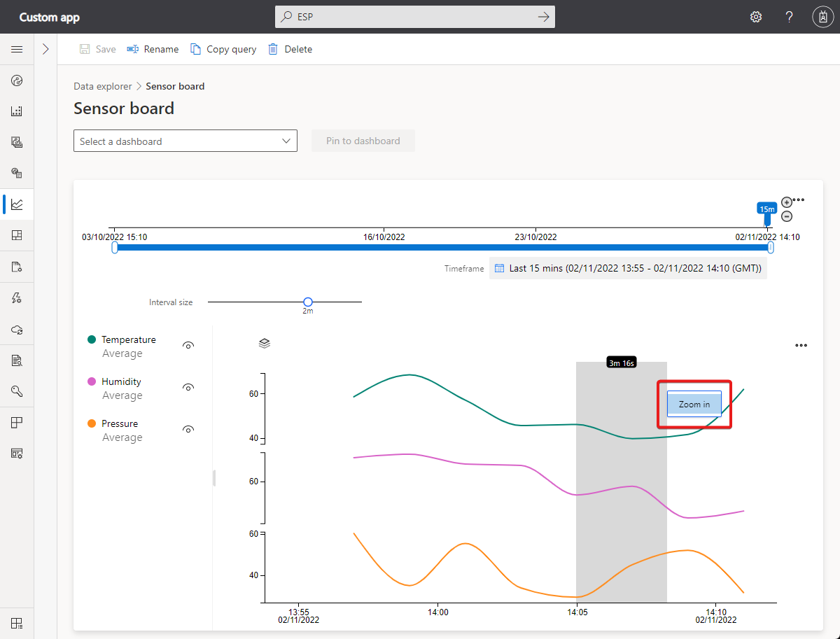Expand the sidebar with the chevron arrow
This screenshot has width=840, height=639.
pyautogui.click(x=45, y=49)
